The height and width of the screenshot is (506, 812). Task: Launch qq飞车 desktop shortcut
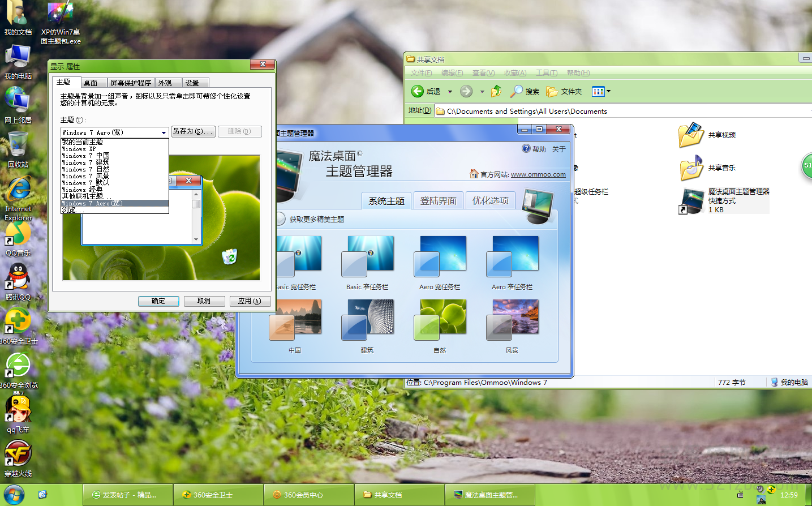click(18, 415)
